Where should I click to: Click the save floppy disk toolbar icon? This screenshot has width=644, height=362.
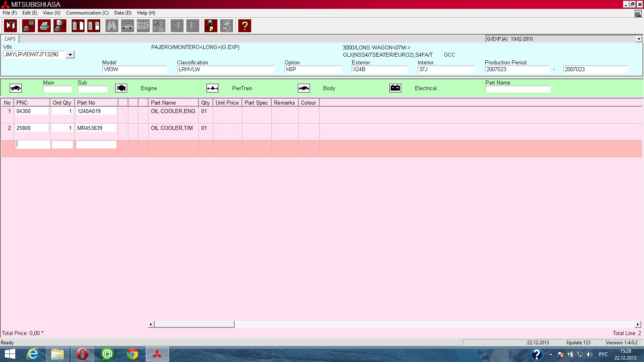pyautogui.click(x=211, y=26)
